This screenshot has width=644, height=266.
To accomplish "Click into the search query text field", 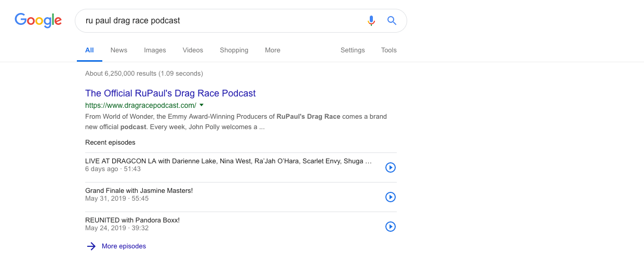I will point(218,21).
